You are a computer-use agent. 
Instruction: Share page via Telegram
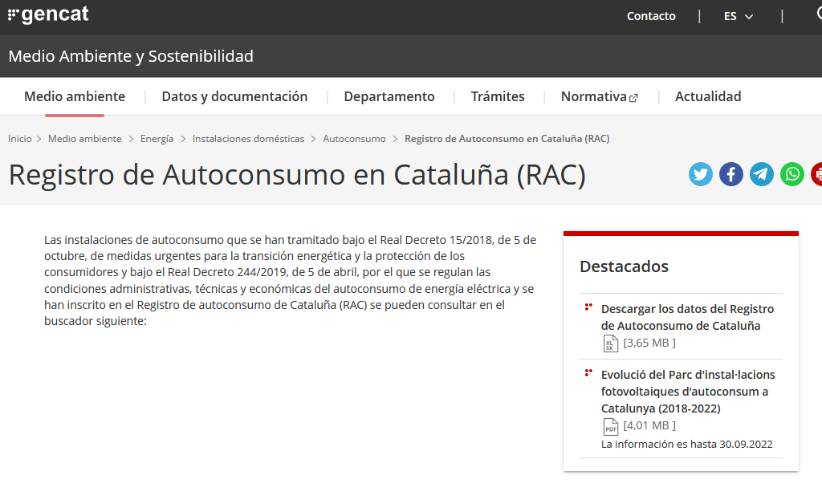click(x=761, y=174)
